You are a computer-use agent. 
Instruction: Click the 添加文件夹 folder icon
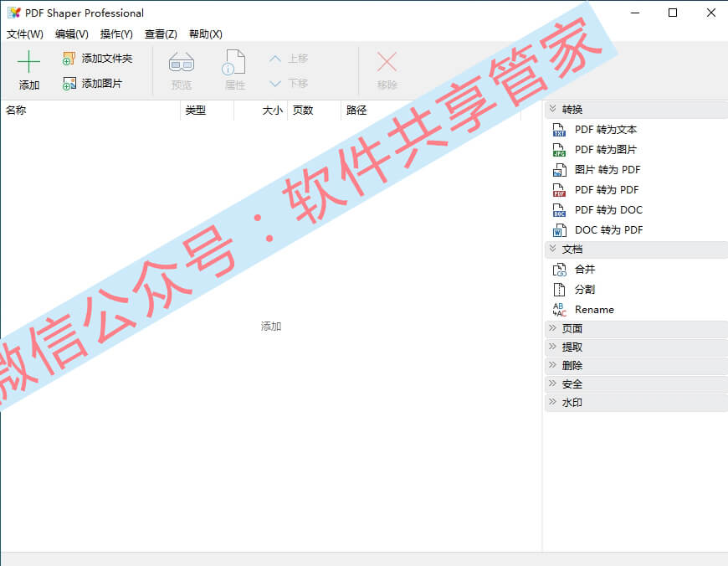pyautogui.click(x=69, y=59)
